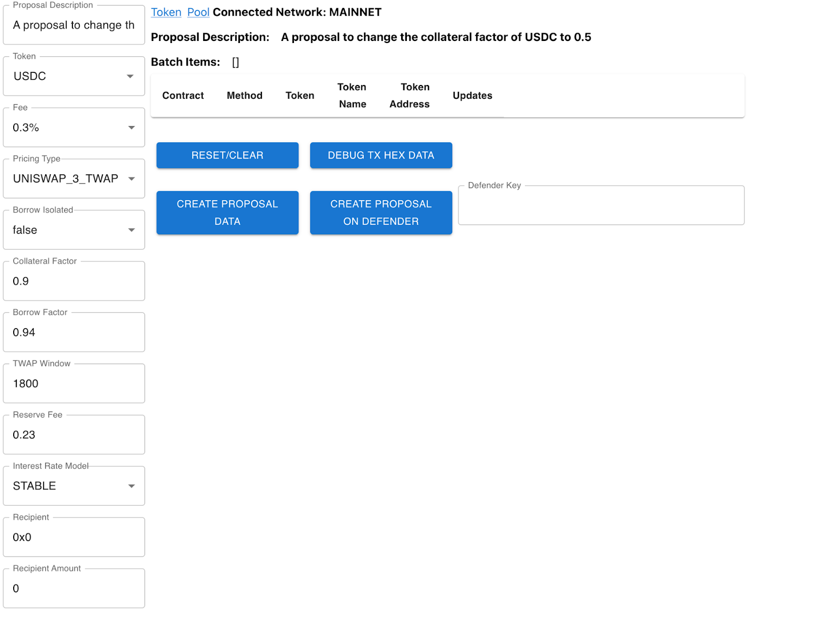840x628 pixels.
Task: Edit the Recipient Amount field
Action: click(74, 588)
